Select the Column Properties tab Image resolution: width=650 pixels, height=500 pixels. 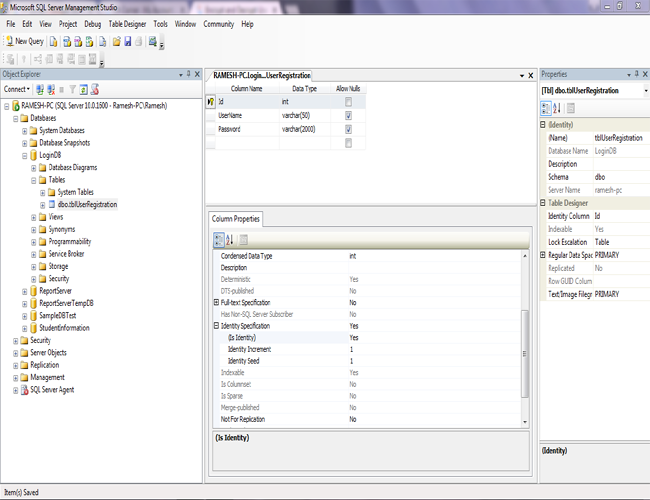pos(235,219)
